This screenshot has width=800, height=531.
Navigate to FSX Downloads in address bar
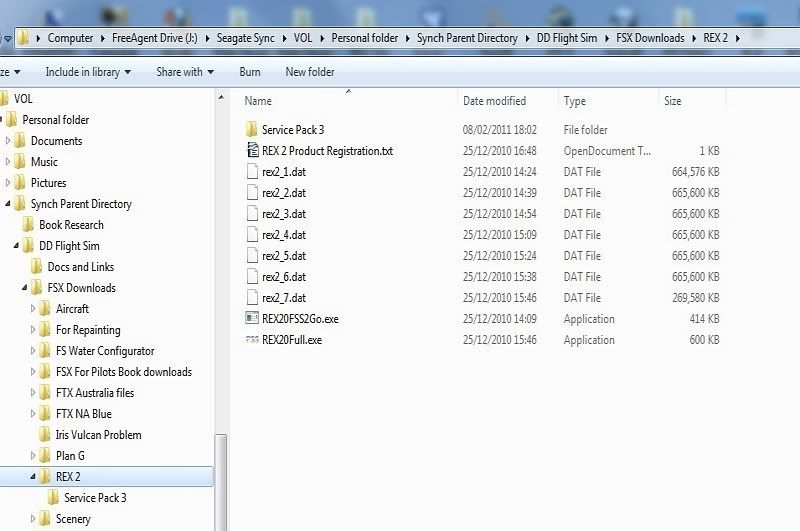(650, 38)
